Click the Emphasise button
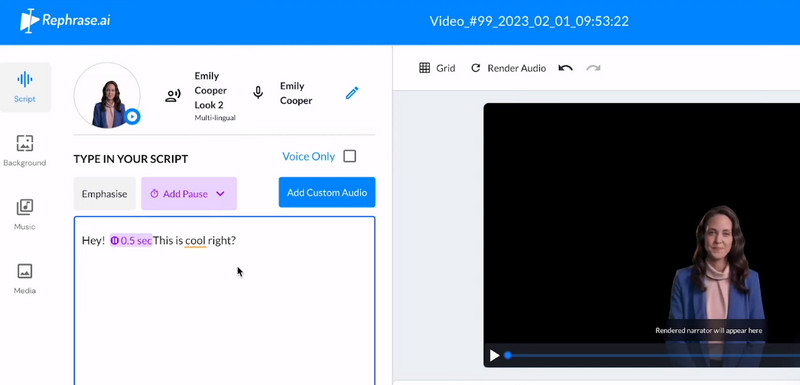Screen dimensions: 800x385 [105, 194]
